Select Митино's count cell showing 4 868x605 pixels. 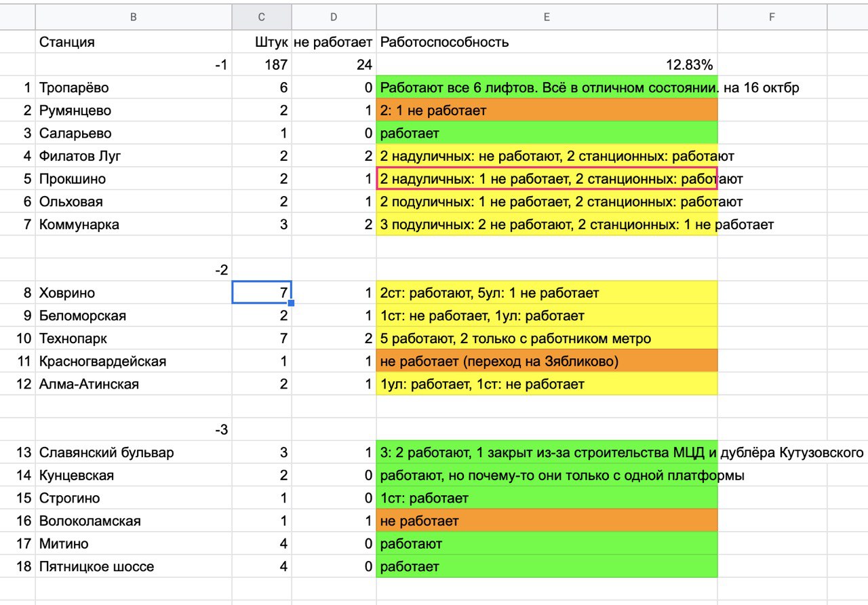click(262, 543)
